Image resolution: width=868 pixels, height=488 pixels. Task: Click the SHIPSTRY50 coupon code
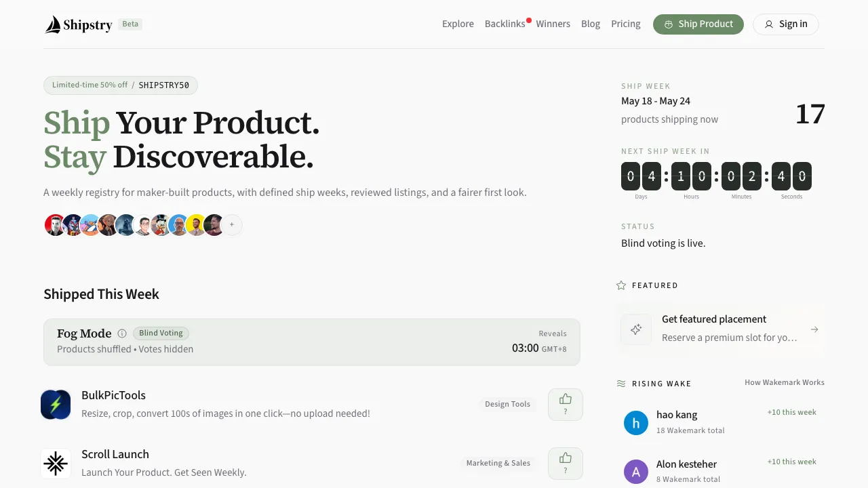click(164, 85)
